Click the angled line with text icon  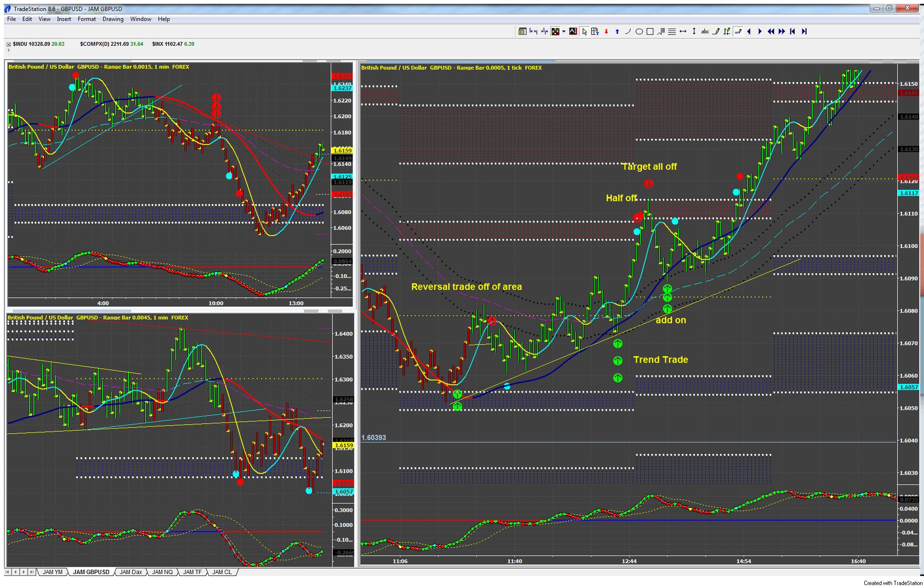point(661,31)
